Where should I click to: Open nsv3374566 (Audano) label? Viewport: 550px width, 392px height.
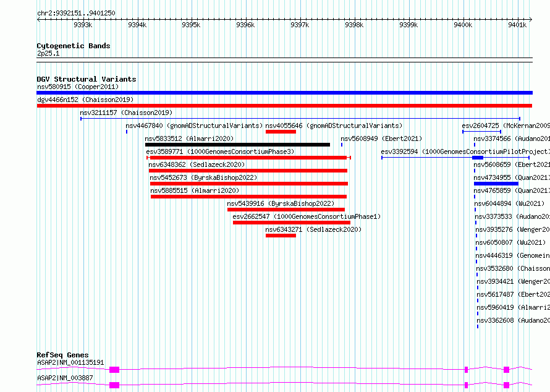pos(512,138)
